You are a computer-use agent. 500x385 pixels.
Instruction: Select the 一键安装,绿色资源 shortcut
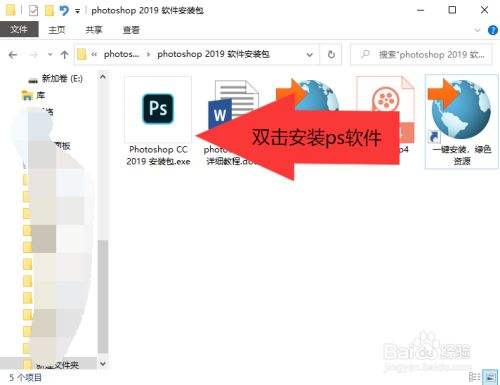462,122
